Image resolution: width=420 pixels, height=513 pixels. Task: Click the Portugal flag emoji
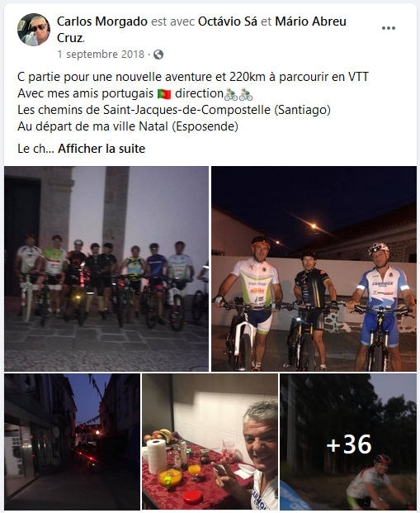(164, 94)
